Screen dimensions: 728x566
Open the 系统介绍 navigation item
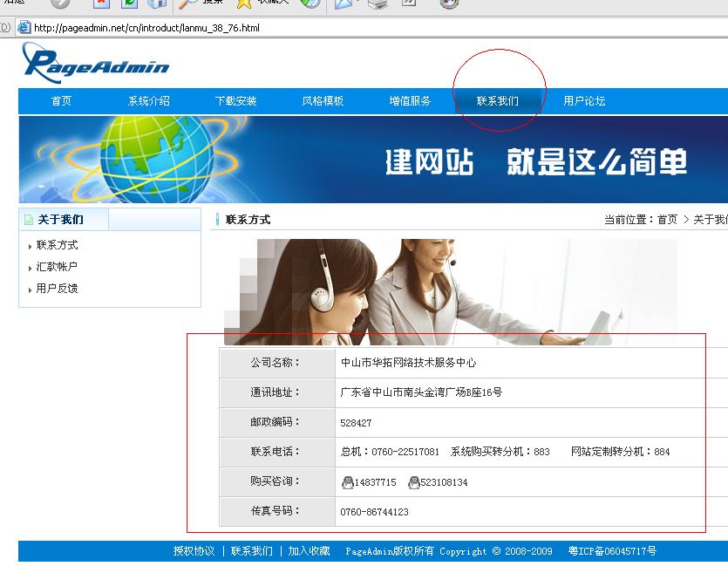point(149,101)
